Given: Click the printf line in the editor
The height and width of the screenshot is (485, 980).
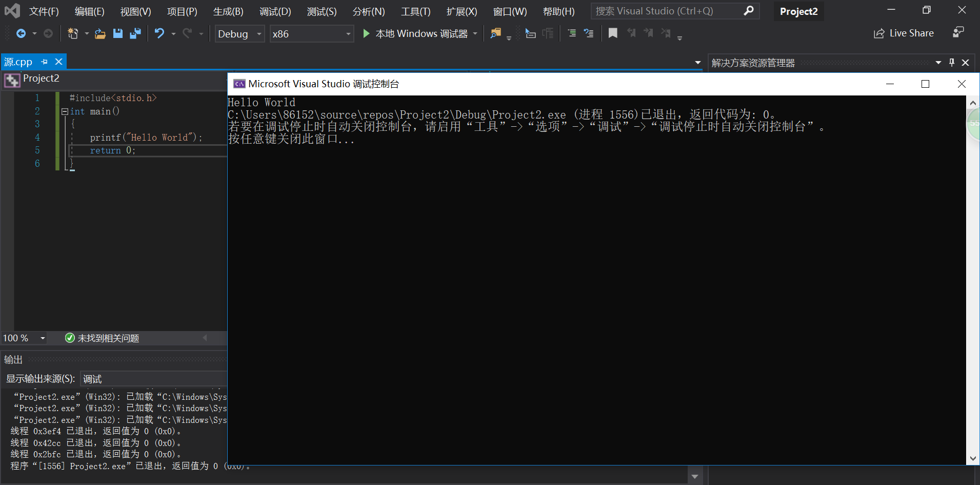Looking at the screenshot, I should coord(146,138).
